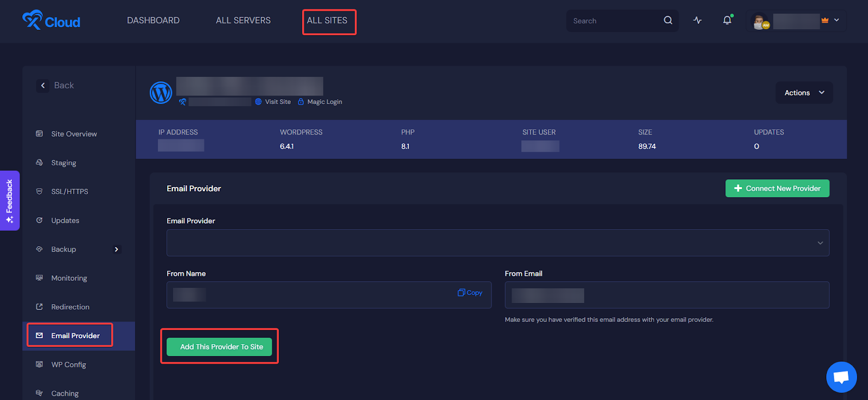
Task: Click the back arrow icon
Action: 43,86
